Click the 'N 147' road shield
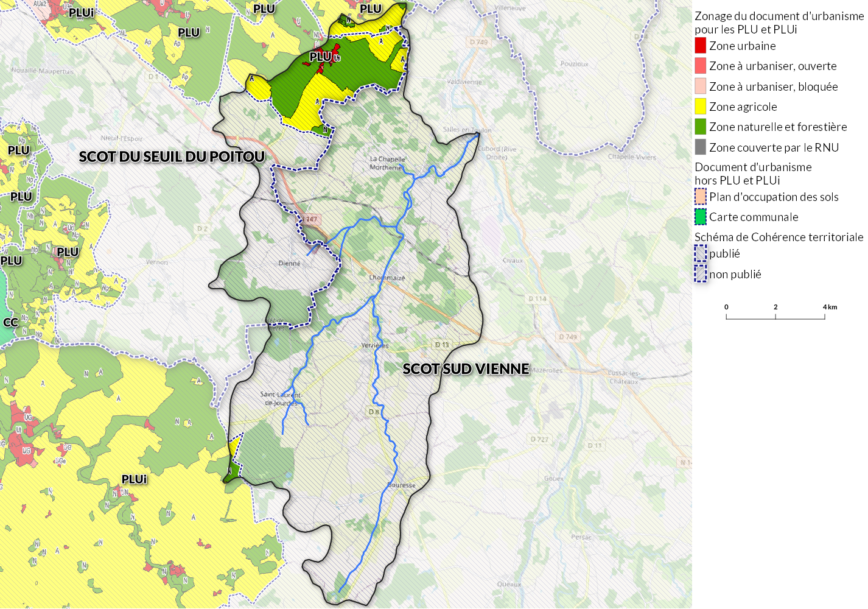Image resolution: width=868 pixels, height=609 pixels. click(x=309, y=219)
